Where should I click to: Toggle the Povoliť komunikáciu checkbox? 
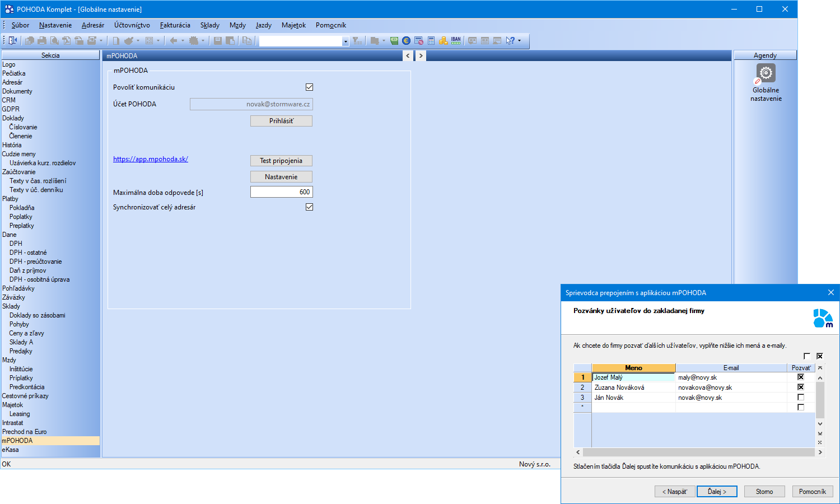[309, 87]
